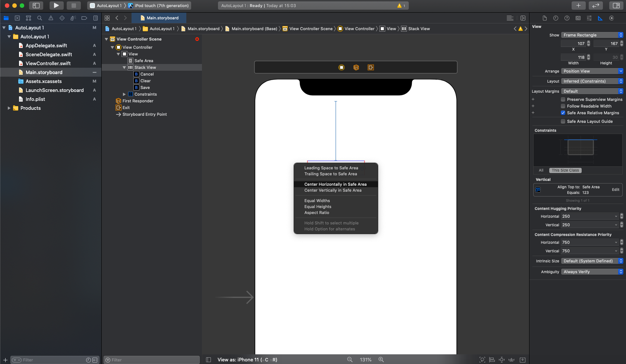Select This Size Class filter button

tap(565, 170)
